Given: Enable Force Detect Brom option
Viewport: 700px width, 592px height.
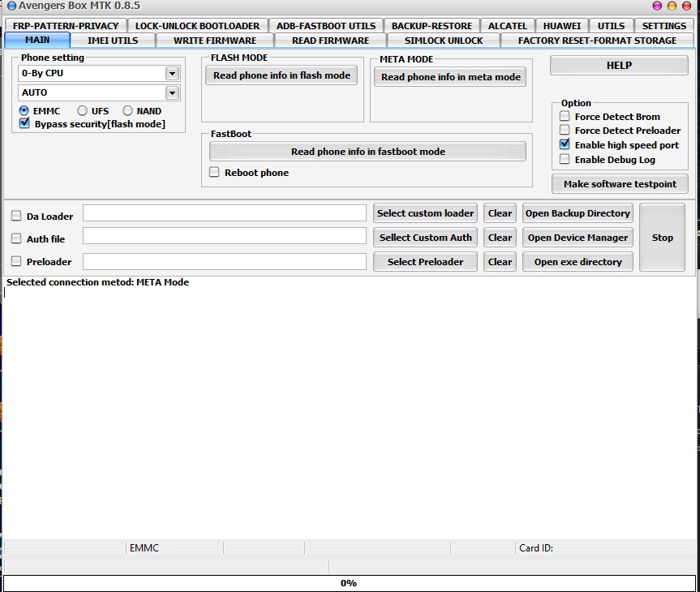Looking at the screenshot, I should [x=565, y=117].
